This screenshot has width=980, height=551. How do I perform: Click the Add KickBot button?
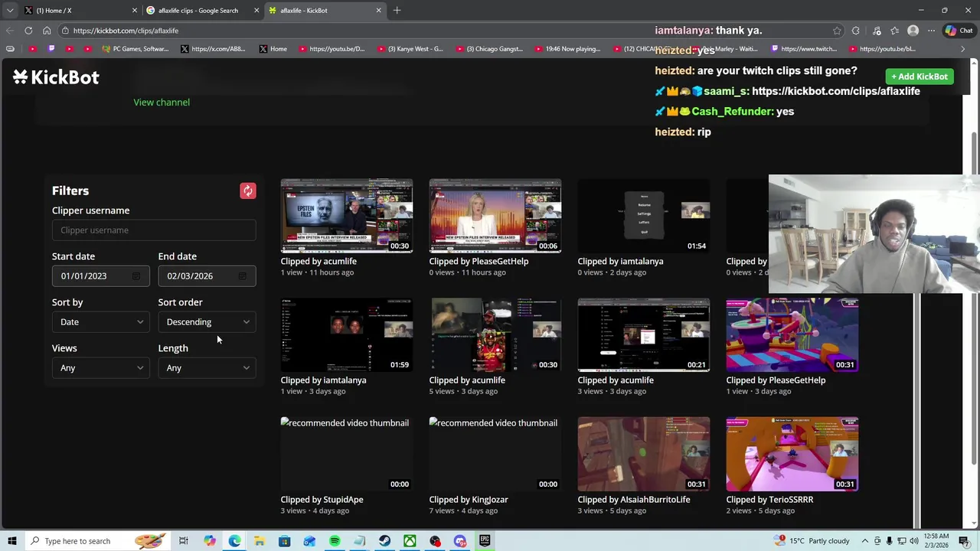pyautogui.click(x=920, y=77)
